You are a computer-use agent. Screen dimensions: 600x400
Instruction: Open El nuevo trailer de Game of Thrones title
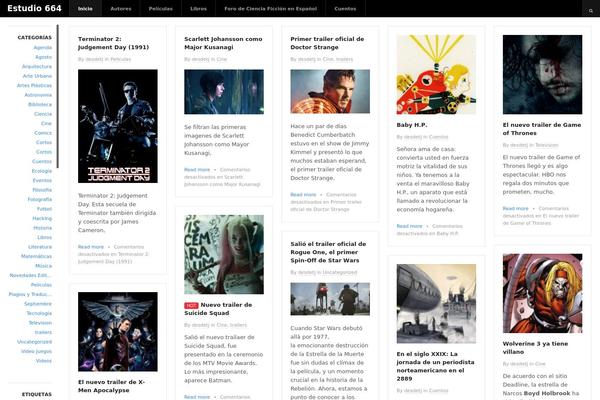click(542, 129)
